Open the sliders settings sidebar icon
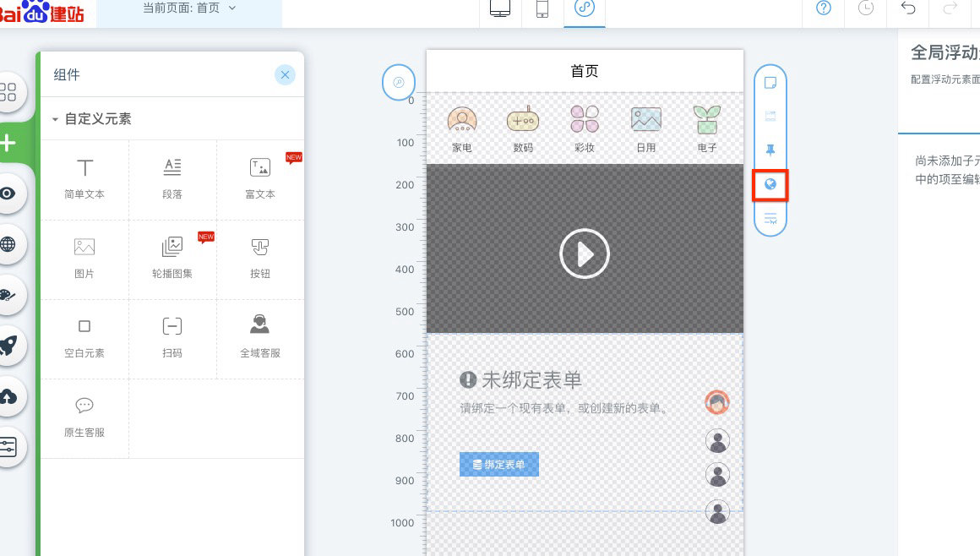 (x=9, y=446)
